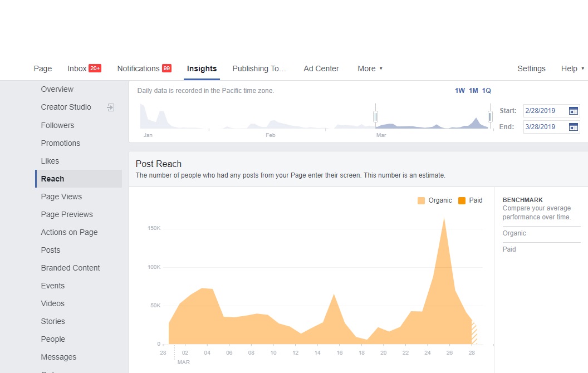
Task: Click the Notifications 99 badge
Action: click(x=166, y=68)
